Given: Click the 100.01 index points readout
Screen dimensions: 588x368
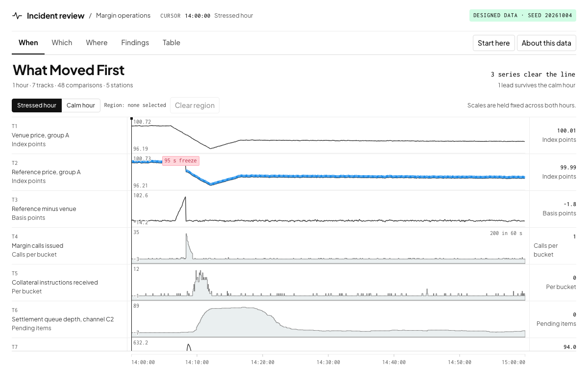Looking at the screenshot, I should pos(566,131).
